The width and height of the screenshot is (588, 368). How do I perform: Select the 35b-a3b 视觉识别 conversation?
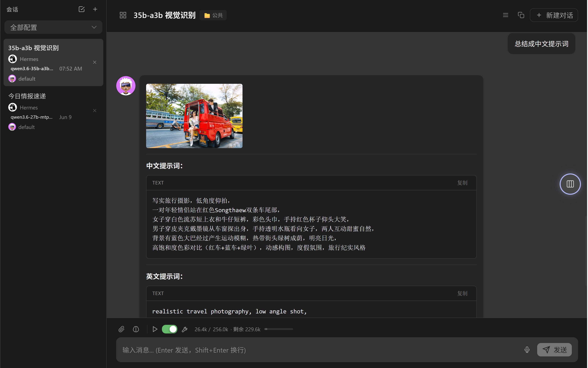pyautogui.click(x=53, y=62)
